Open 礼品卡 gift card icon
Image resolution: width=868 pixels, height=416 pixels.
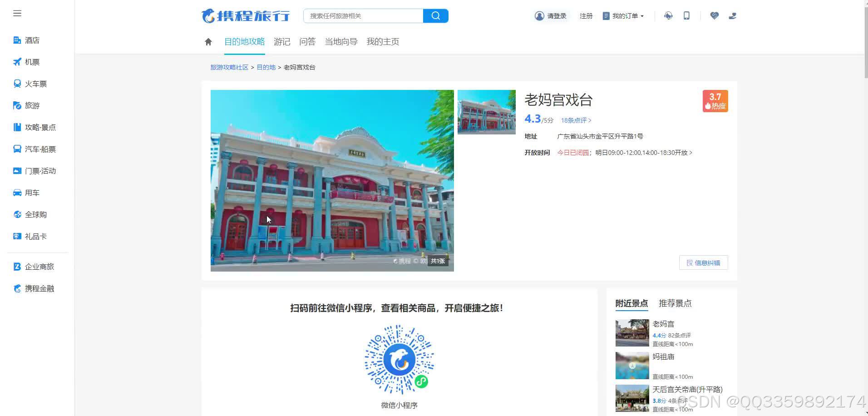point(17,237)
